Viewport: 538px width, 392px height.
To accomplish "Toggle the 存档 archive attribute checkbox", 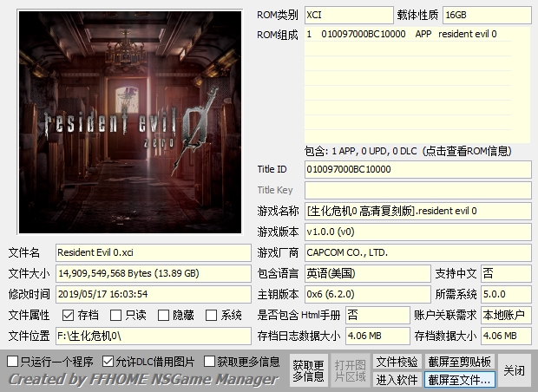I will [x=69, y=315].
